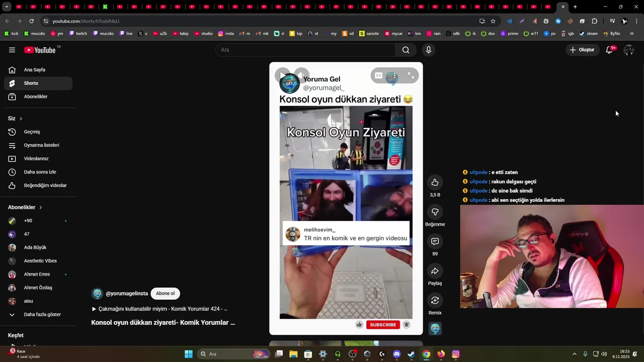
Task: Open the YouTube hamburger guide menu
Action: pos(12,50)
